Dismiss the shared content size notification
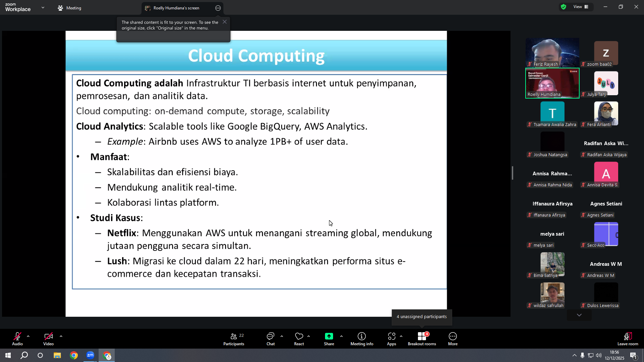Viewport: 644px width, 362px height. click(x=225, y=22)
